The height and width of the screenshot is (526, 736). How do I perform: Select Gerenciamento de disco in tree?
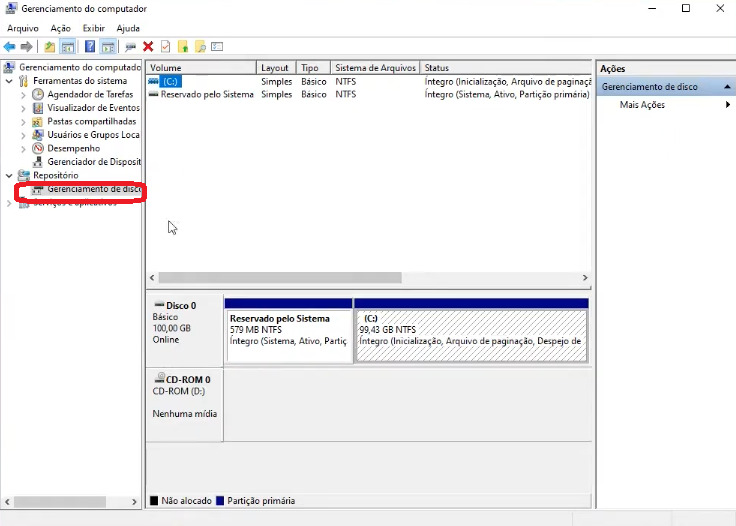point(94,189)
